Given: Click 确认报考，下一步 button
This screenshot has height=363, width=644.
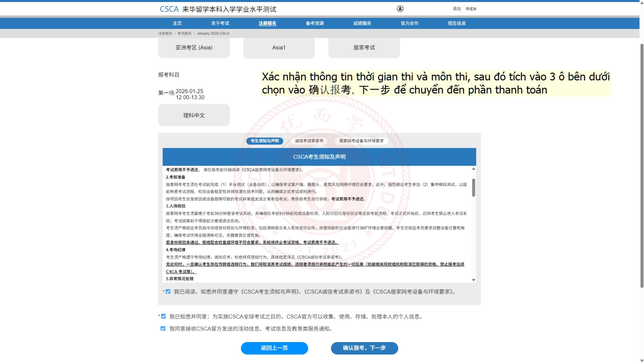Looking at the screenshot, I should (364, 348).
